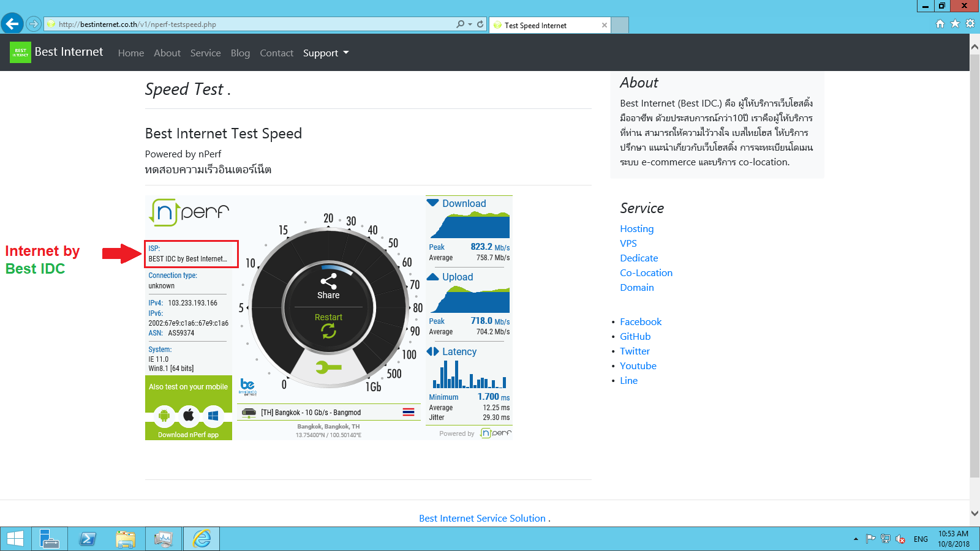
Task: Click the Windows app download icon
Action: coord(213,416)
